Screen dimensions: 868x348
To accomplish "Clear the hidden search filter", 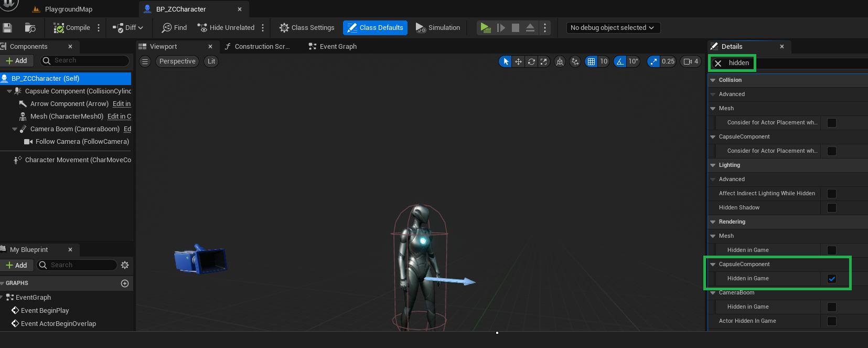I will coord(718,63).
